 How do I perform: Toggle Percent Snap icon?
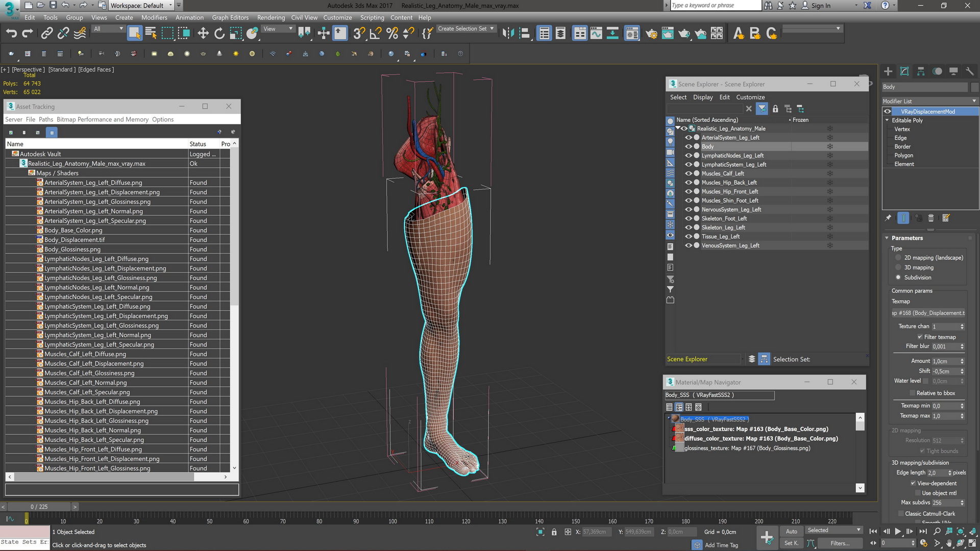392,34
